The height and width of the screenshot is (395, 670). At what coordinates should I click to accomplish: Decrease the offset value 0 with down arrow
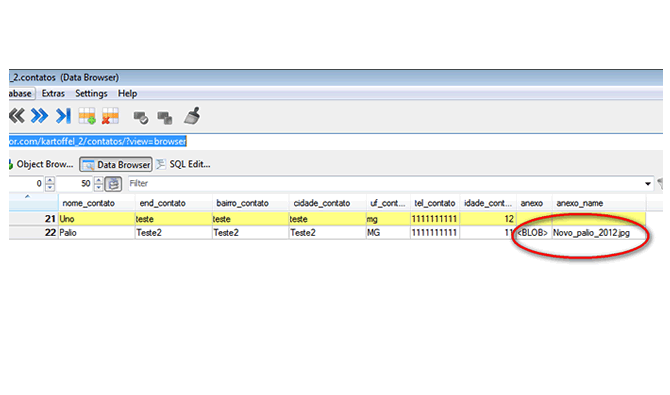click(50, 187)
